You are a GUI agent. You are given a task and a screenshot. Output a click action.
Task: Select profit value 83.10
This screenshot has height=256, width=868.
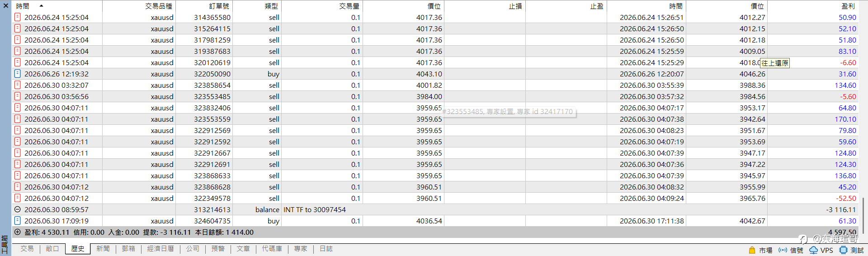(x=847, y=51)
